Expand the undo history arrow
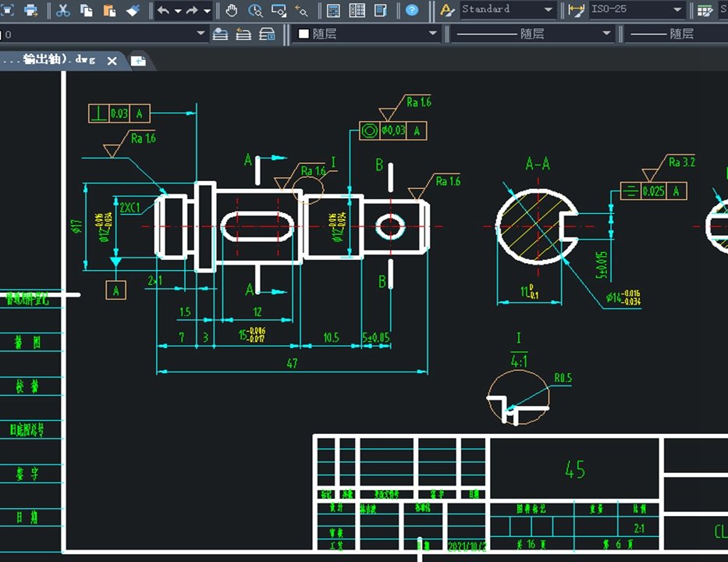This screenshot has width=728, height=562. pos(178,10)
